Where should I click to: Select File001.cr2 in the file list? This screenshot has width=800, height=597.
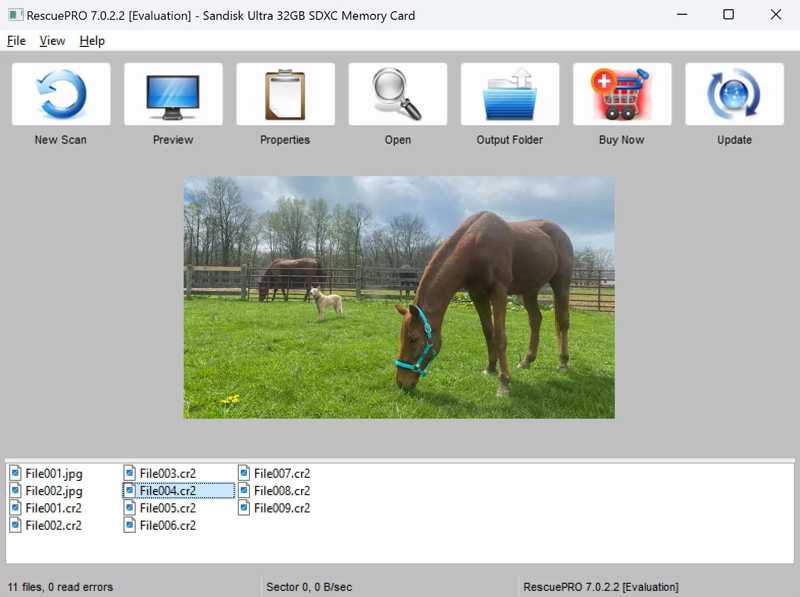[x=53, y=508]
